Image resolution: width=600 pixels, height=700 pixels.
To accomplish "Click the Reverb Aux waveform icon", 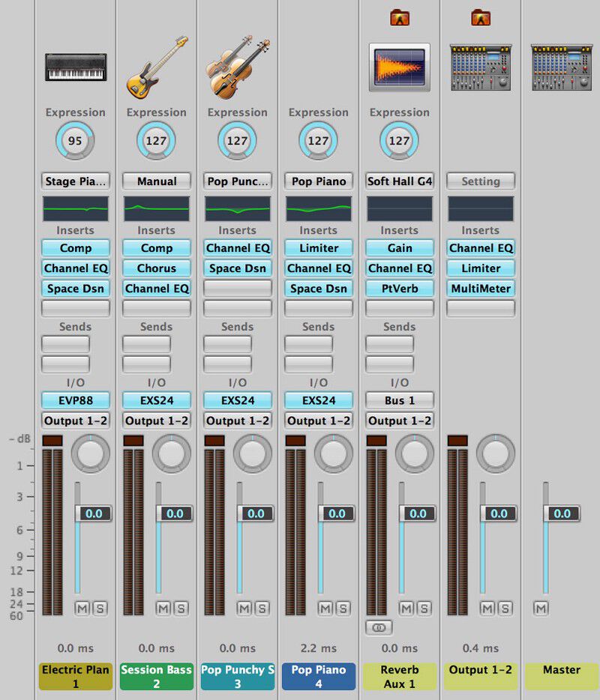I will click(400, 67).
